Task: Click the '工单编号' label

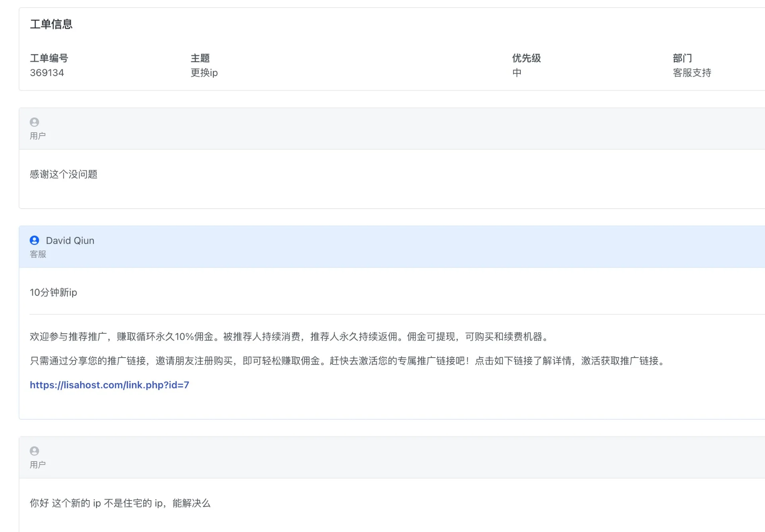Action: tap(49, 58)
